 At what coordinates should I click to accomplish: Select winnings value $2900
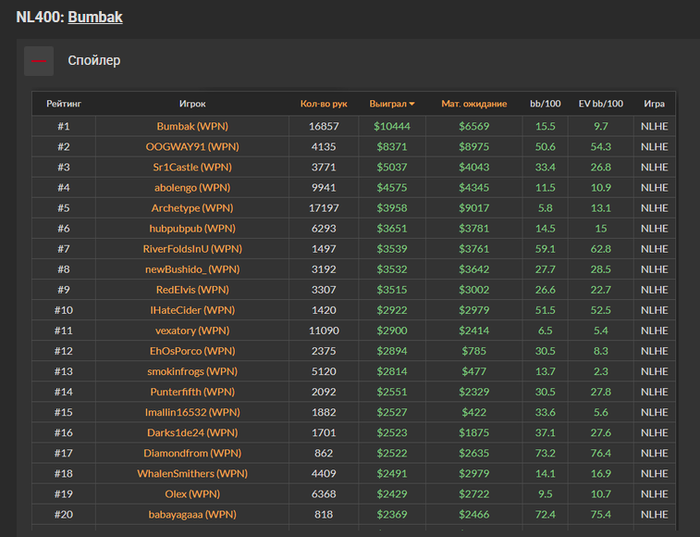click(x=392, y=331)
